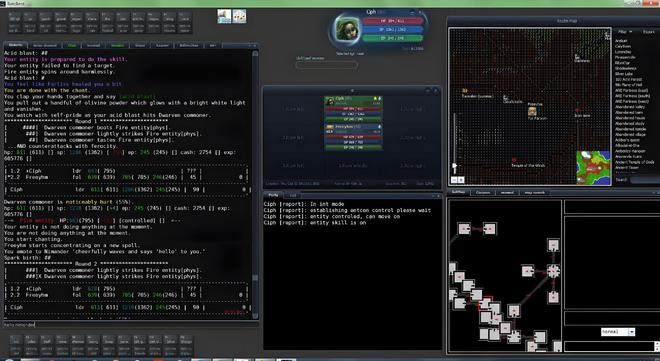Click the second map zoom button below the slider
Screen dimensions: 660x361
461,180
